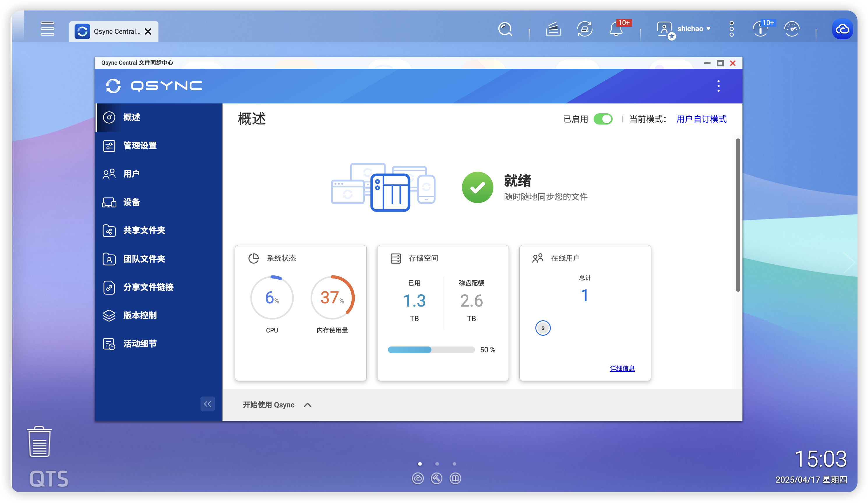Open the myQNAPcloud cloud icon
The width and height of the screenshot is (868, 503).
842,29
